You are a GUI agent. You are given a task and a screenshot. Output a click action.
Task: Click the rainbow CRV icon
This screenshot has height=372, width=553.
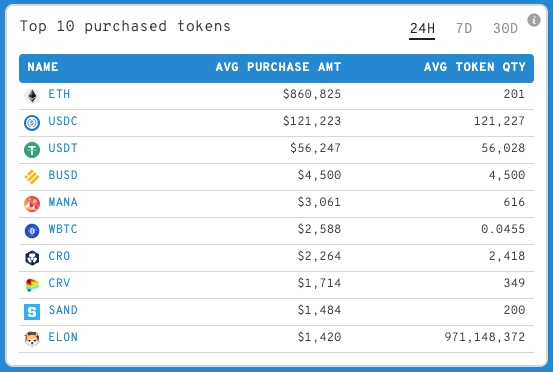32,285
